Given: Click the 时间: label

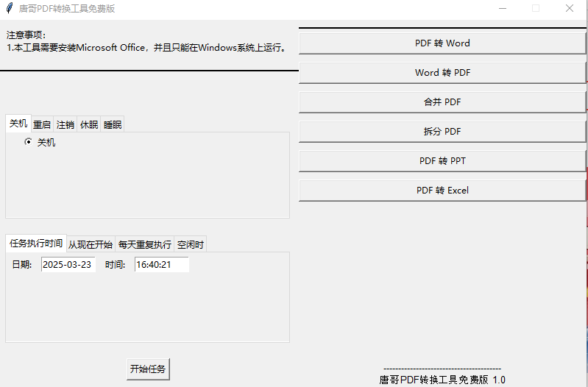Looking at the screenshot, I should click(x=115, y=265).
